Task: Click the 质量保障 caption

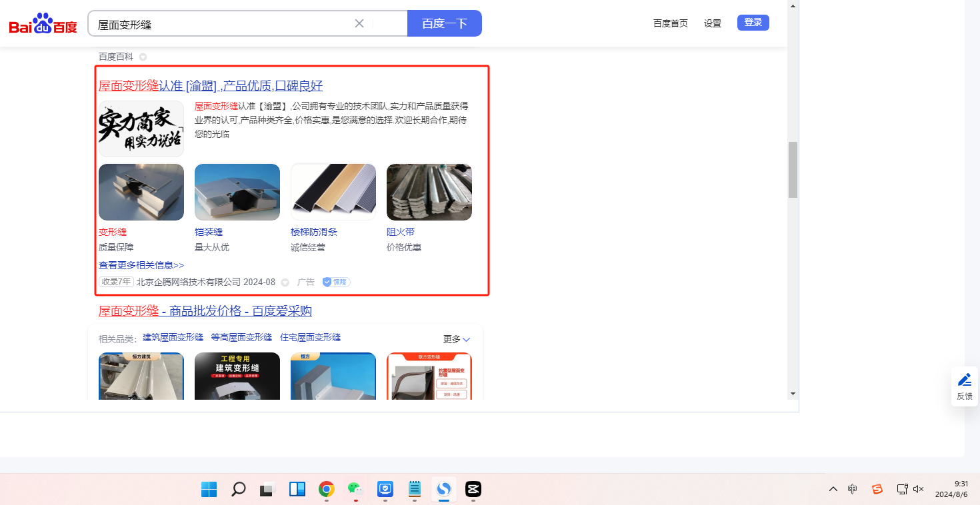Action: (116, 248)
